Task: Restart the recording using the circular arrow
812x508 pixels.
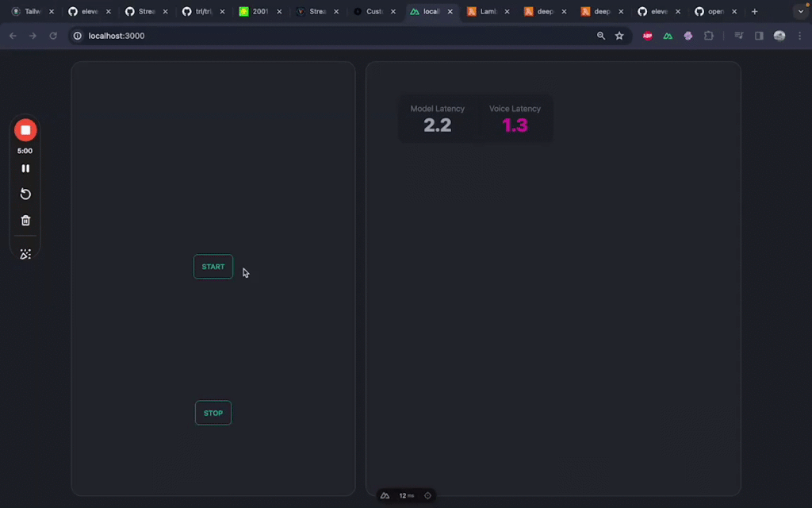Action: click(x=25, y=194)
